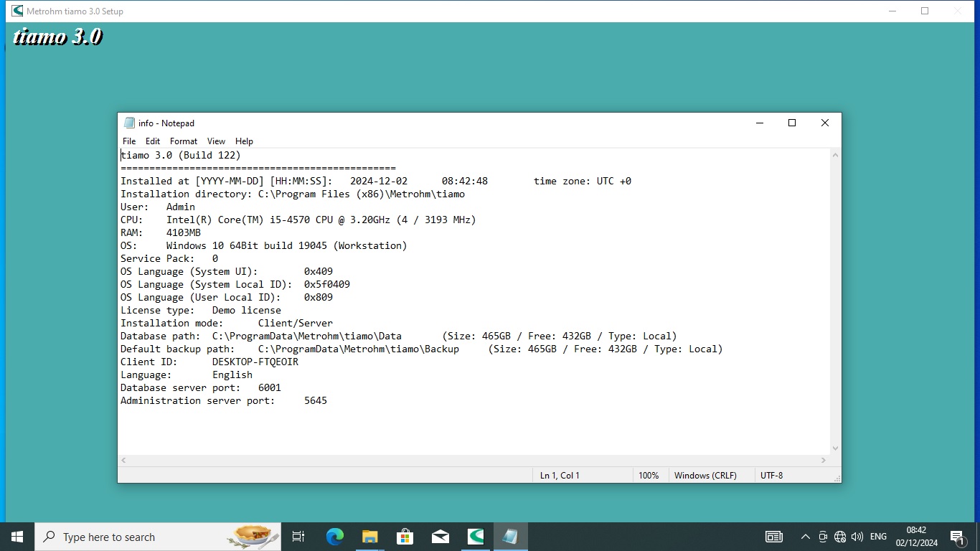This screenshot has width=980, height=551.
Task: Open the clock showing 08:42
Action: [916, 537]
